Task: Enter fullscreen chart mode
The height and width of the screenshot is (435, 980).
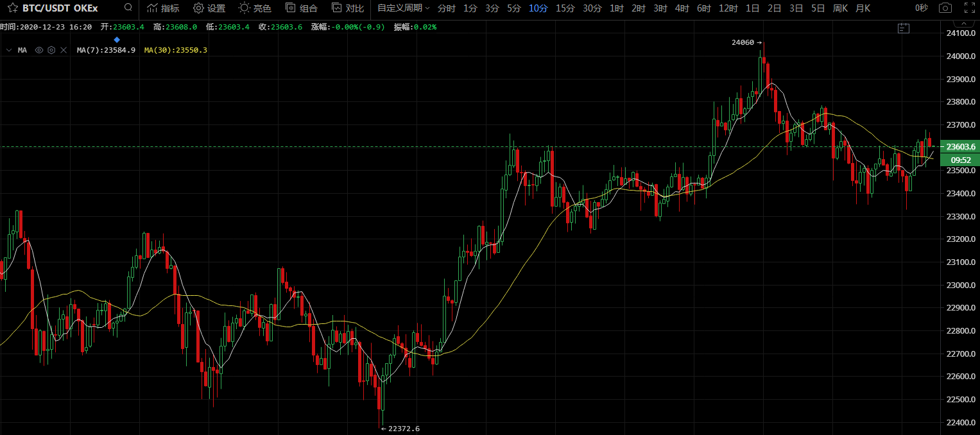Action: 970,8
